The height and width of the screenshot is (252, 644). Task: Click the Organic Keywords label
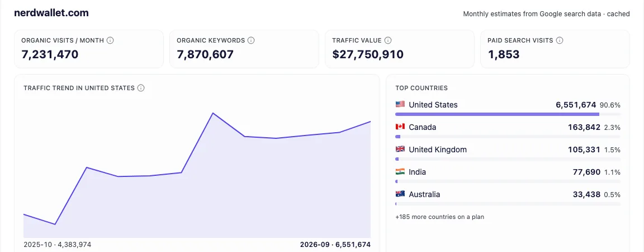[211, 40]
